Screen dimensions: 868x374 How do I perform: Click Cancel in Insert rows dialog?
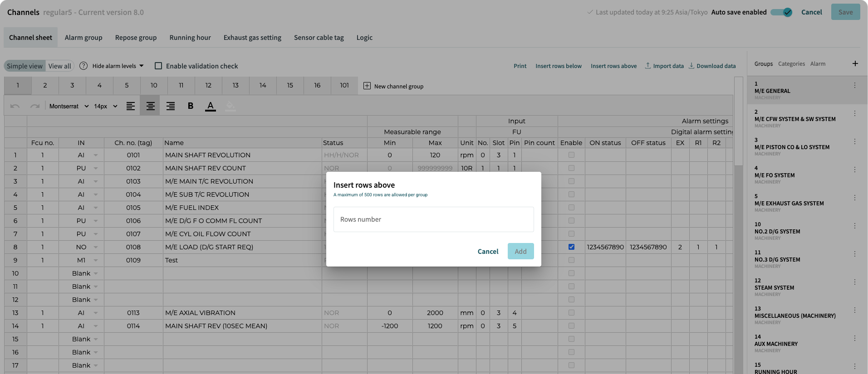(x=488, y=251)
